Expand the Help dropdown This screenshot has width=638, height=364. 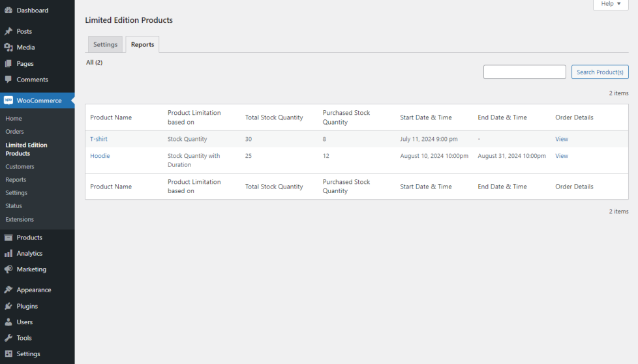pyautogui.click(x=611, y=4)
